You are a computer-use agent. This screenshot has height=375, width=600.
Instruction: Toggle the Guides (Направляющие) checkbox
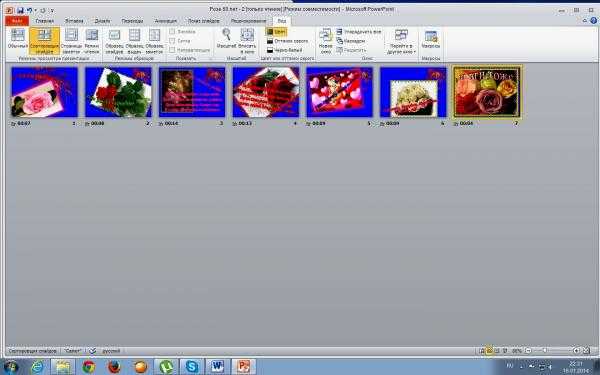coord(172,50)
